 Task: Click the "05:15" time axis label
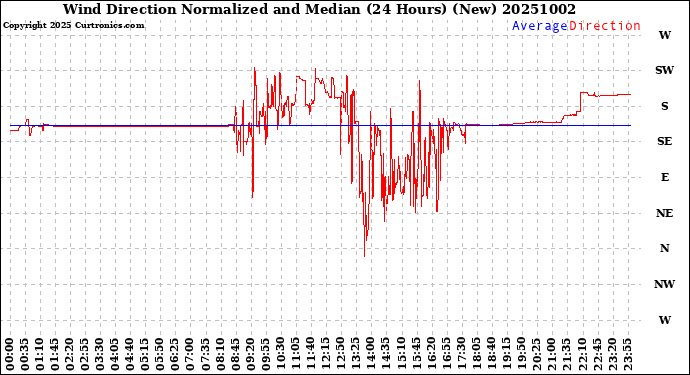[x=145, y=354]
